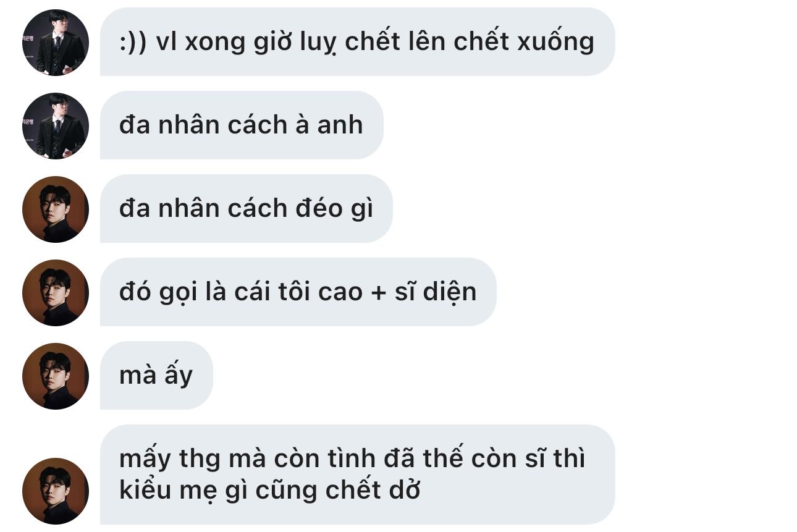
Task: Select the "đa nhân cách đéo gì" message bubble
Action: coord(247,209)
